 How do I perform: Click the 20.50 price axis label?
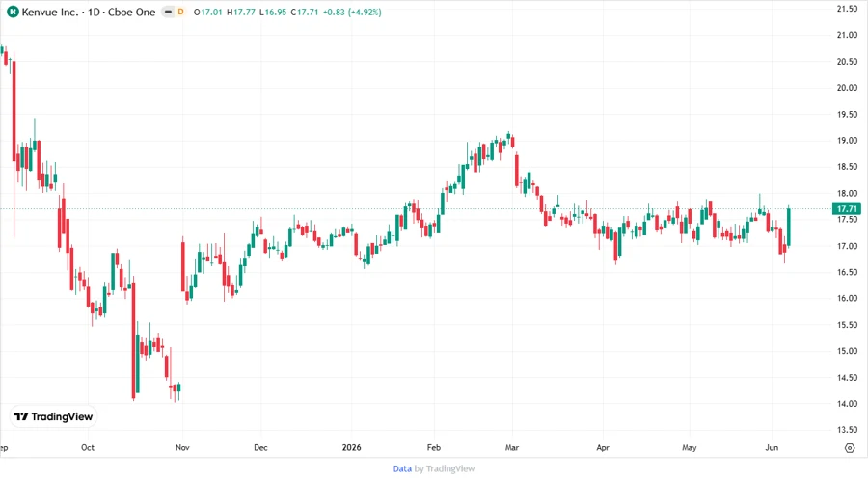click(847, 61)
